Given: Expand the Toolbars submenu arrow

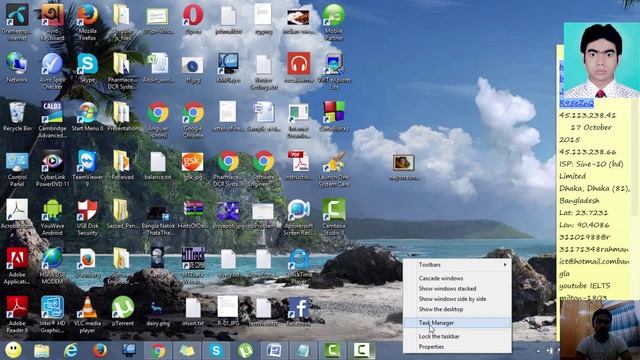Looking at the screenshot, I should pyautogui.click(x=505, y=265).
